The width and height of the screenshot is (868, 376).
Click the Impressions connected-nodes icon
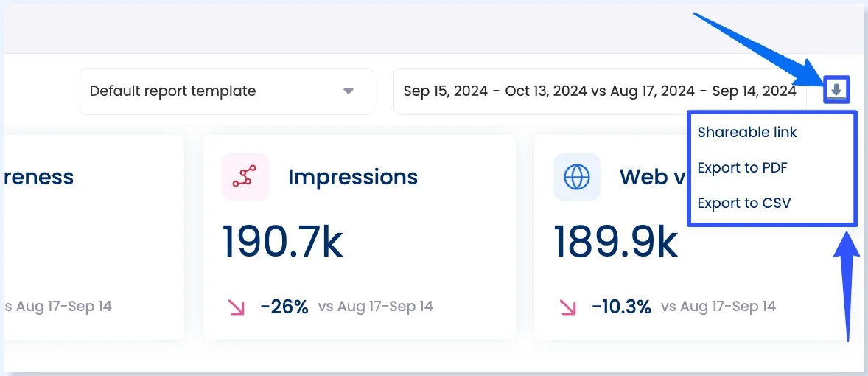[245, 177]
